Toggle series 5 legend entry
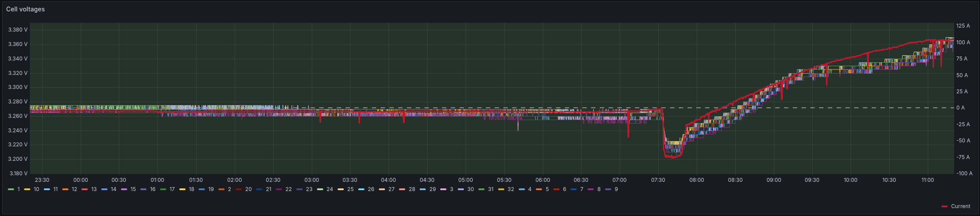Viewport: 980px width, 216px height. (547, 189)
